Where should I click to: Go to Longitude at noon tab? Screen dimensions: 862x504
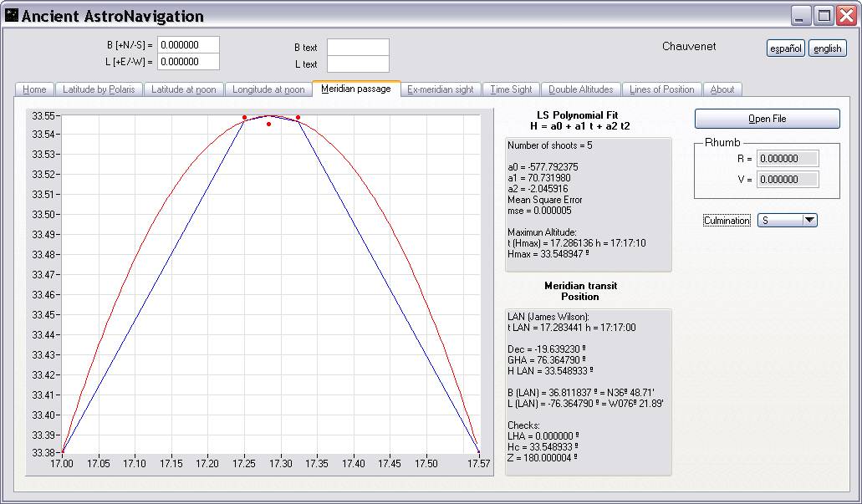pyautogui.click(x=268, y=89)
